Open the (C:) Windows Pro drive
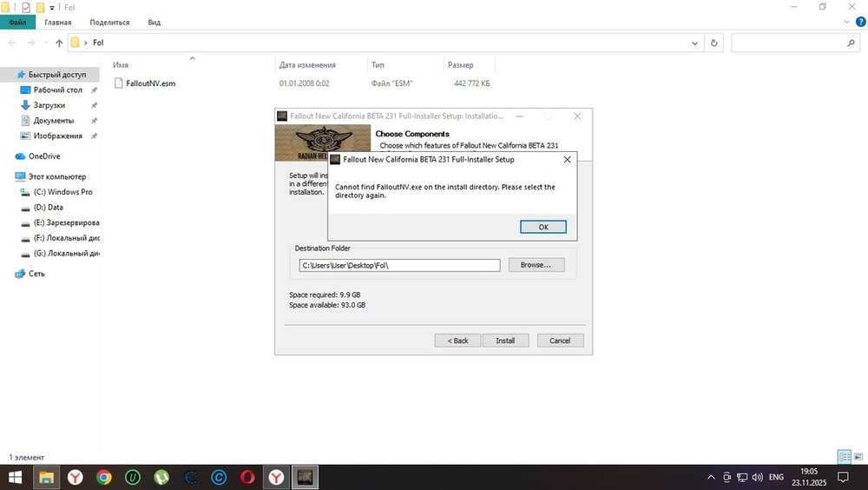 62,192
